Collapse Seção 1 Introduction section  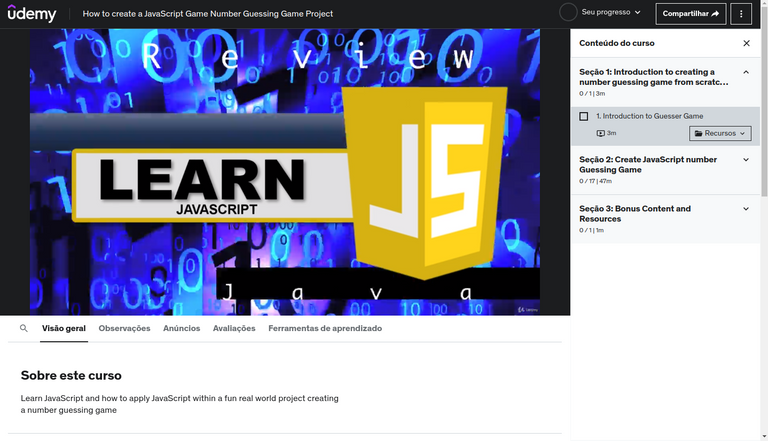(x=746, y=72)
